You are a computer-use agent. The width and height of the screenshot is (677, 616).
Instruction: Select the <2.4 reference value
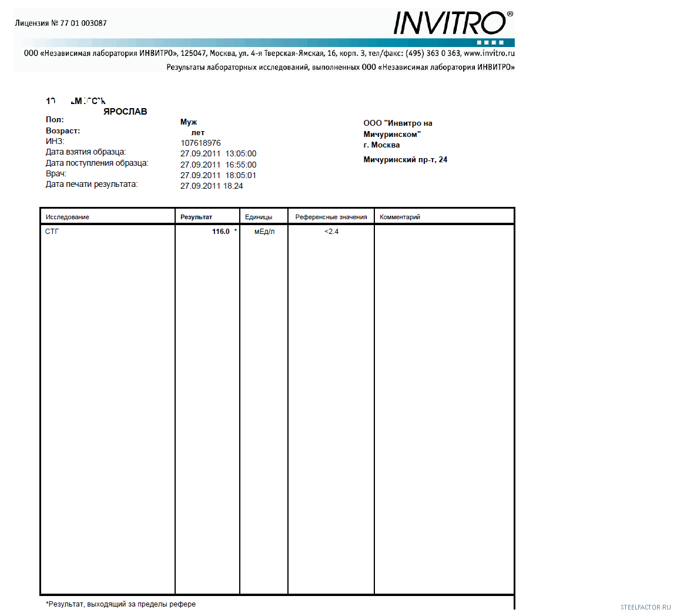point(331,232)
